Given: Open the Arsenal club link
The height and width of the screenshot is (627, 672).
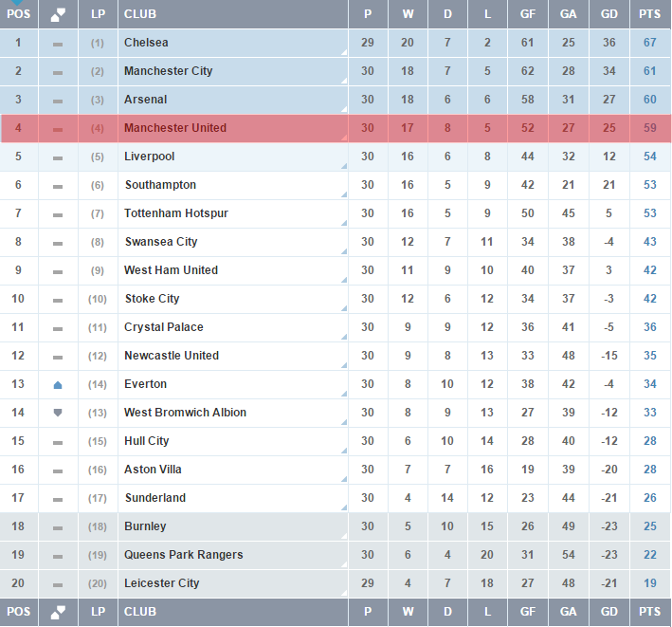Looking at the screenshot, I should click(145, 100).
